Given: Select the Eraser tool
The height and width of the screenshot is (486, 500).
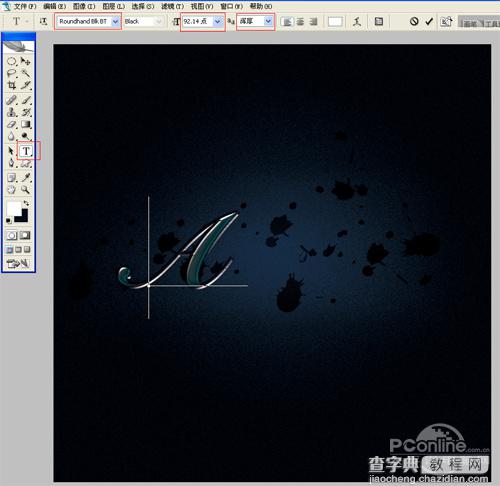Looking at the screenshot, I should pyautogui.click(x=12, y=124).
